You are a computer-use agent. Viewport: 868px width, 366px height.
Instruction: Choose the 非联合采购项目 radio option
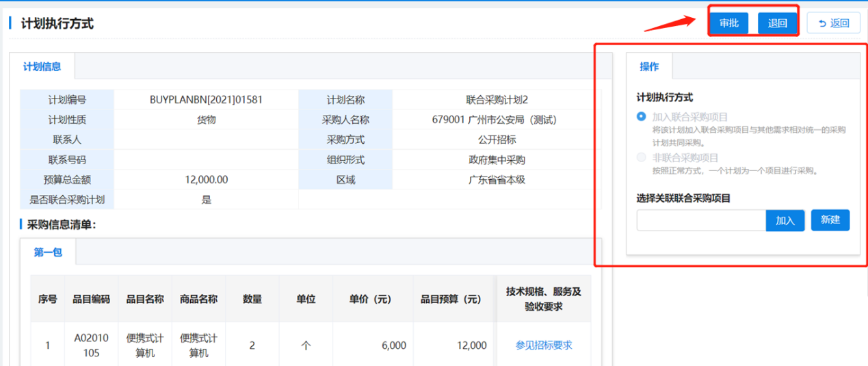click(641, 158)
